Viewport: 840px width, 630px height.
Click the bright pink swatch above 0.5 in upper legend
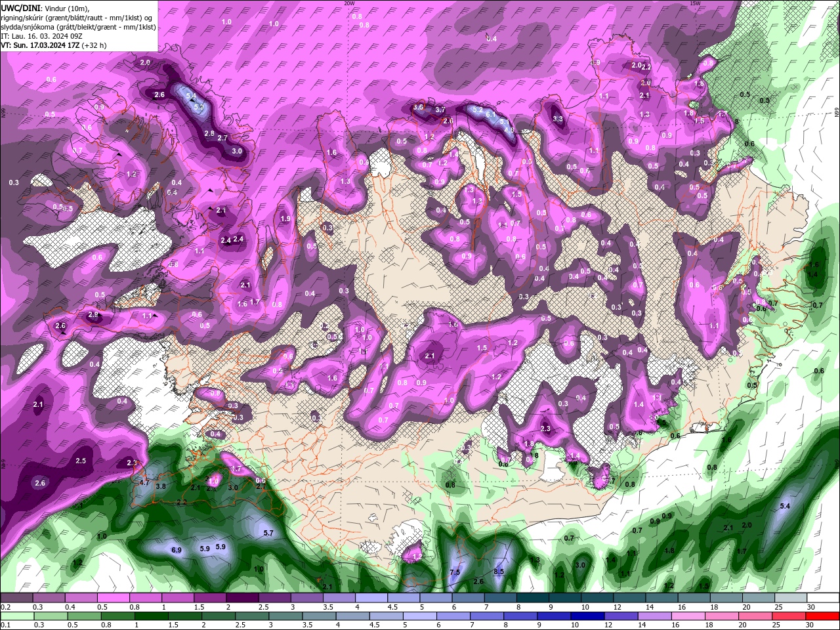pyautogui.click(x=113, y=598)
